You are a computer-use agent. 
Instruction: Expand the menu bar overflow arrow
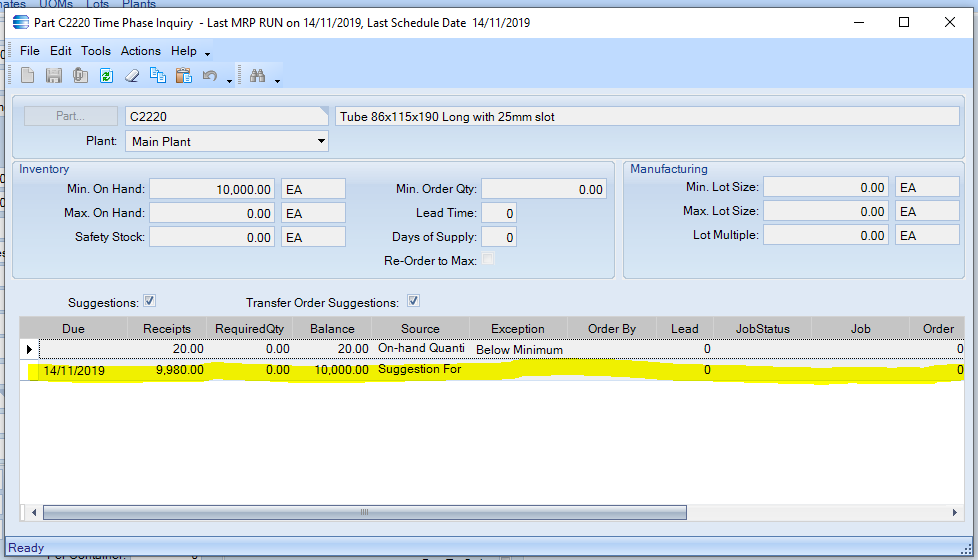[x=207, y=54]
